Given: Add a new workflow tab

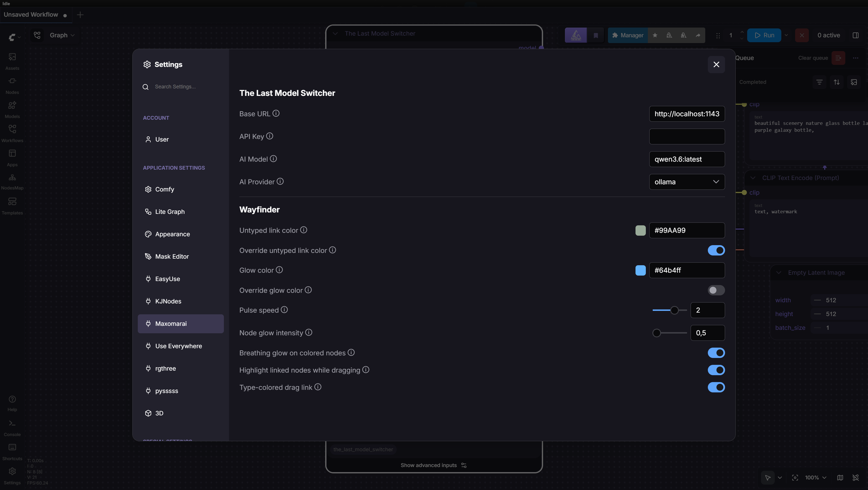Looking at the screenshot, I should click(x=80, y=15).
